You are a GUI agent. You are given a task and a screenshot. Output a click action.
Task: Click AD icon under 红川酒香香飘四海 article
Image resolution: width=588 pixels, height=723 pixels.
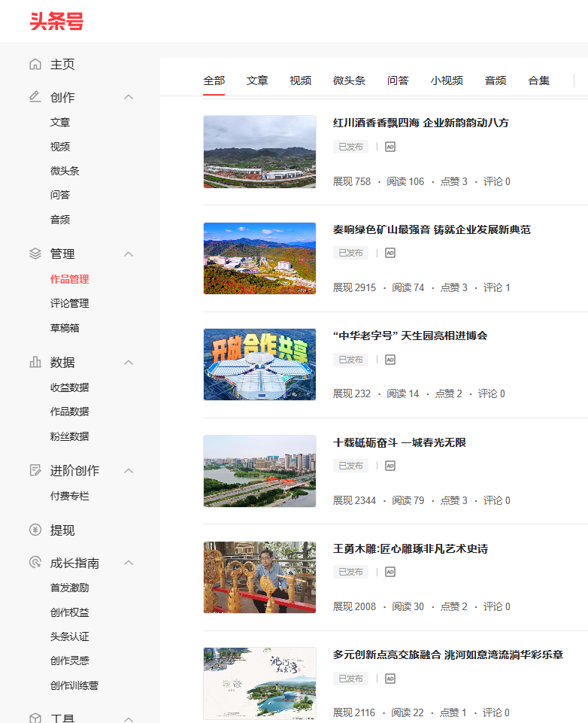point(390,147)
